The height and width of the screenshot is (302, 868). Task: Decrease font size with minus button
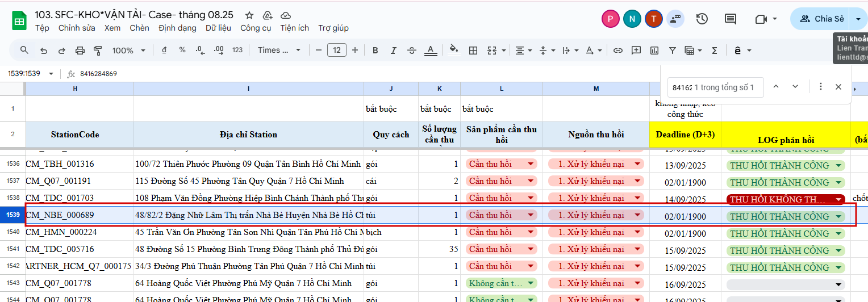(x=318, y=50)
